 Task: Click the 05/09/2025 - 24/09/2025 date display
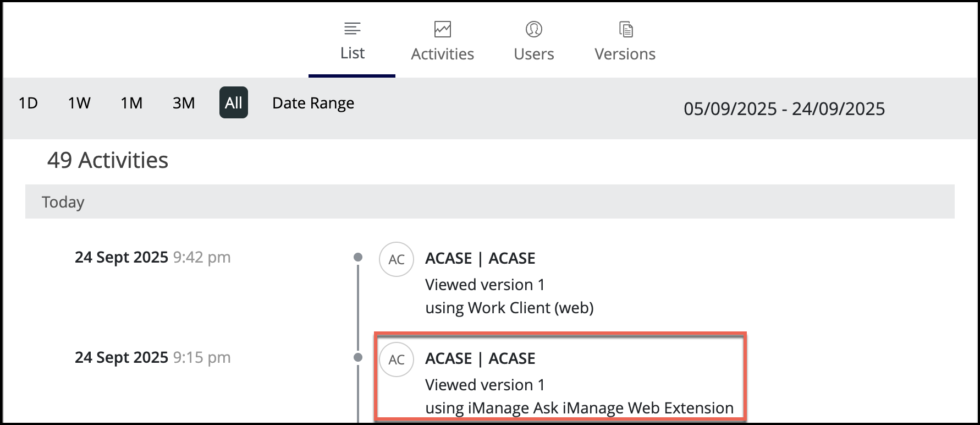(x=784, y=109)
